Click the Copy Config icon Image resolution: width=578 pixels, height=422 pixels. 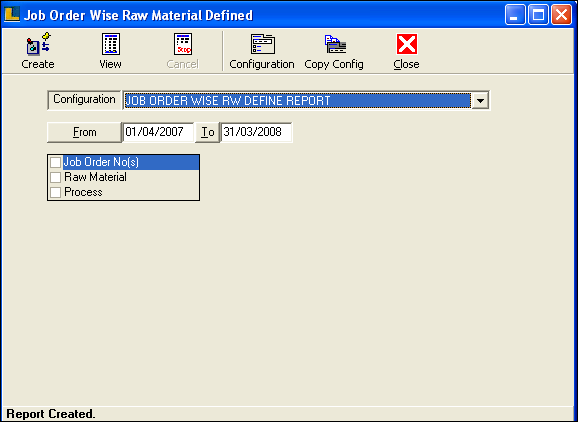click(x=335, y=44)
